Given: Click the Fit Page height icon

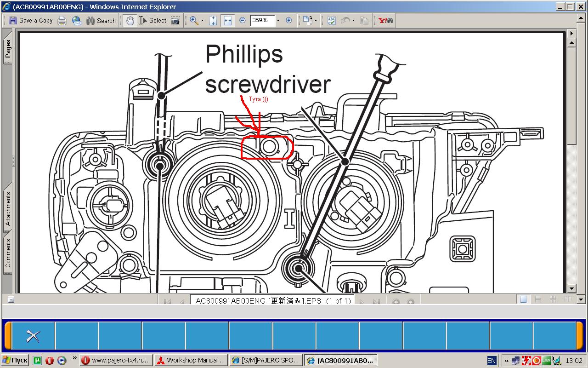Looking at the screenshot, I should [x=213, y=20].
